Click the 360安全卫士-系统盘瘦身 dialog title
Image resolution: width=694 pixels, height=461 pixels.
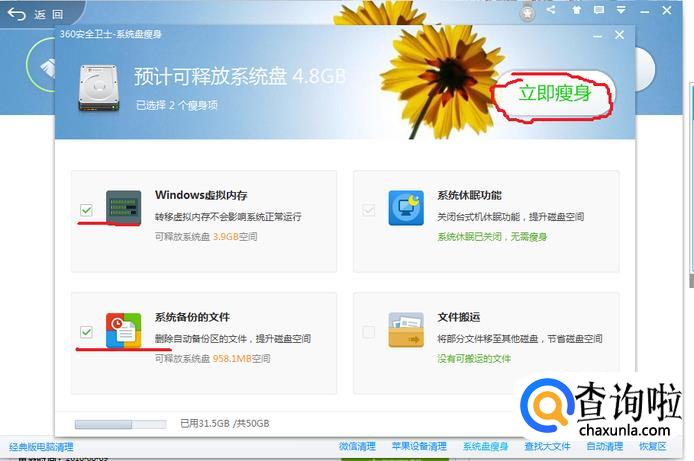[x=111, y=34]
